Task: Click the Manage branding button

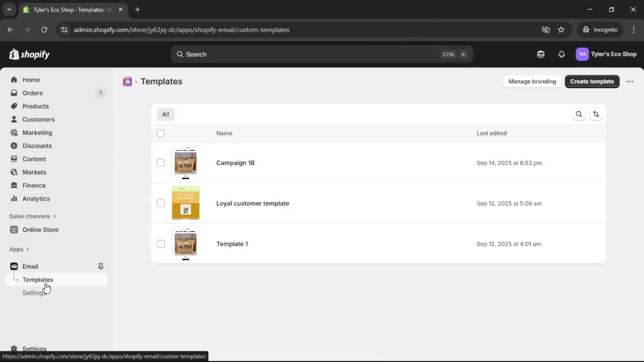Action: [x=532, y=81]
